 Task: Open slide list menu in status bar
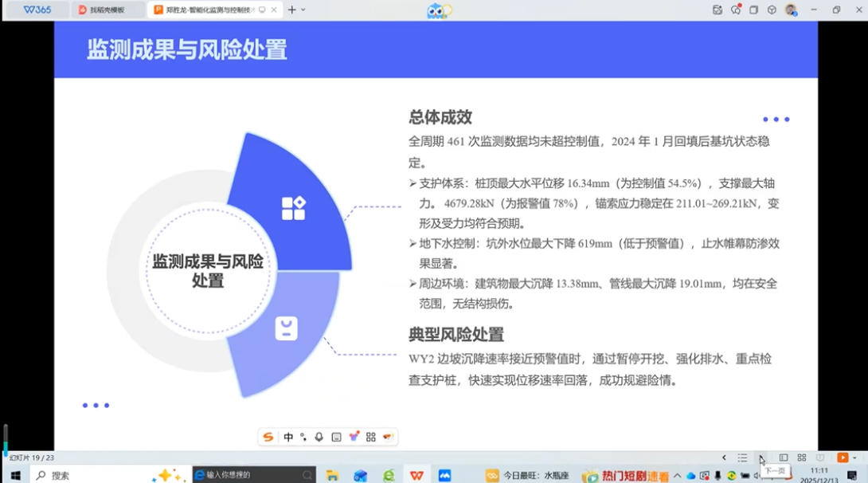click(x=742, y=457)
